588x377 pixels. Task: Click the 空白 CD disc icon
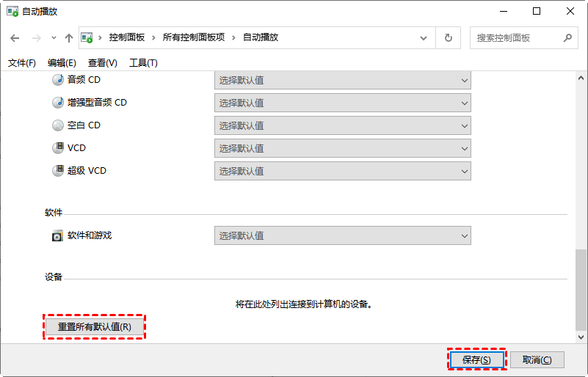(x=58, y=125)
